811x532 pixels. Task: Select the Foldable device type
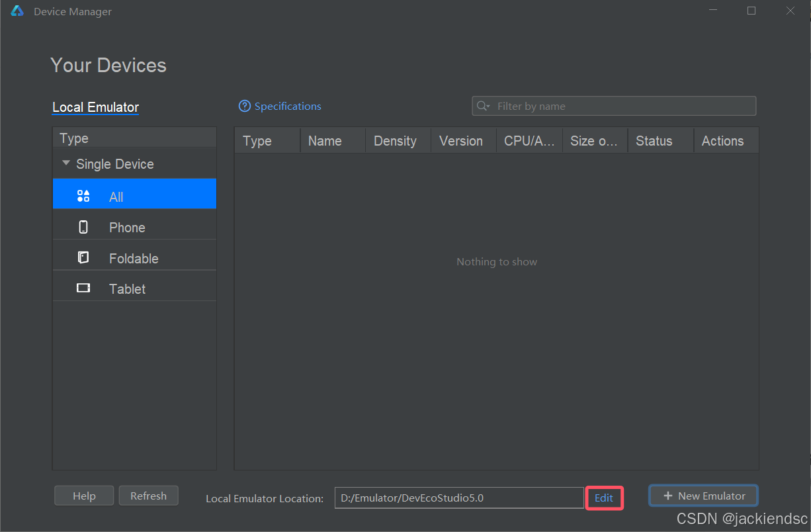click(x=134, y=255)
